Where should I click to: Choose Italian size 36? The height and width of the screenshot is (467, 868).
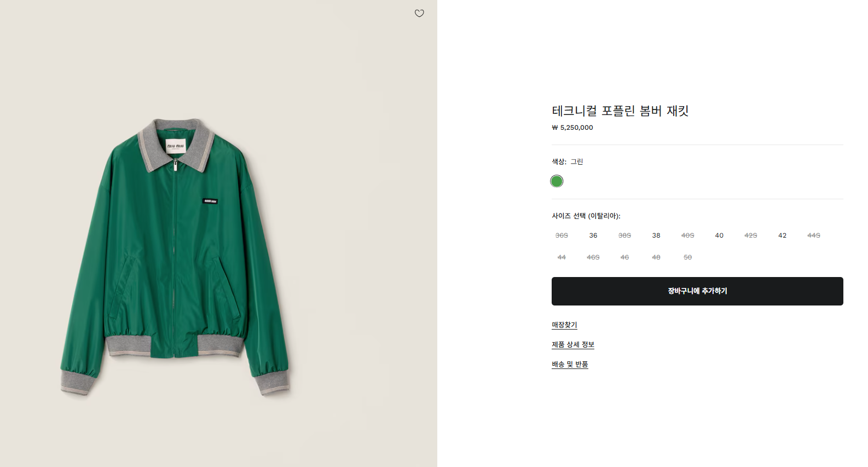pyautogui.click(x=593, y=235)
